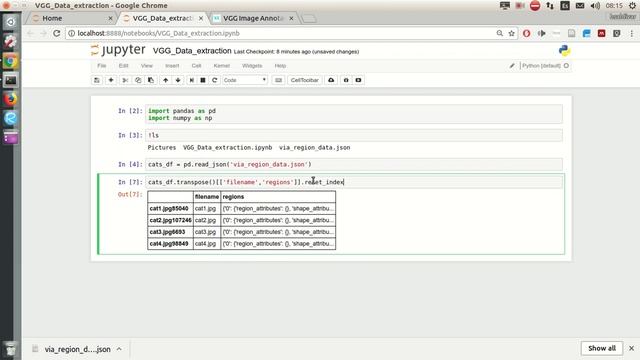640x360 pixels.
Task: Click the last icon in Jupyter toolbar
Action: click(358, 80)
